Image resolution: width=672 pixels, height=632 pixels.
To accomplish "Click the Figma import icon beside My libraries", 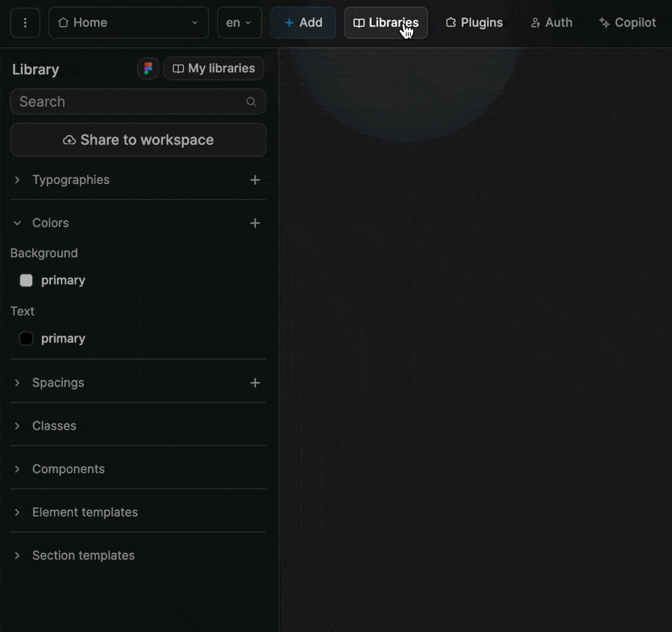I will click(148, 68).
